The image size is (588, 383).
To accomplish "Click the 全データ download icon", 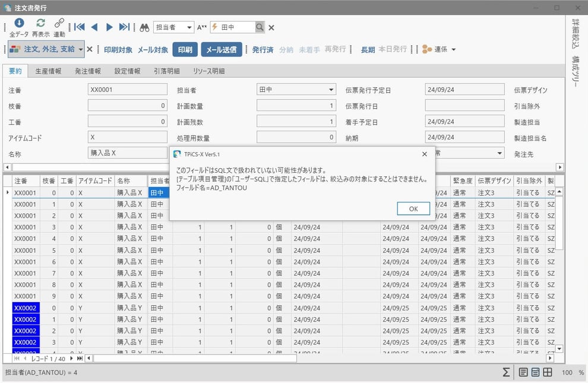I will 19,23.
